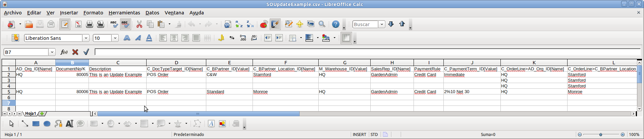Click the column D header

tap(176, 63)
